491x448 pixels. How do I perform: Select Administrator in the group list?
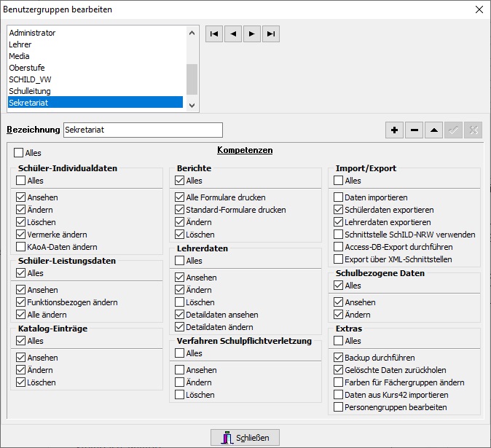point(95,33)
